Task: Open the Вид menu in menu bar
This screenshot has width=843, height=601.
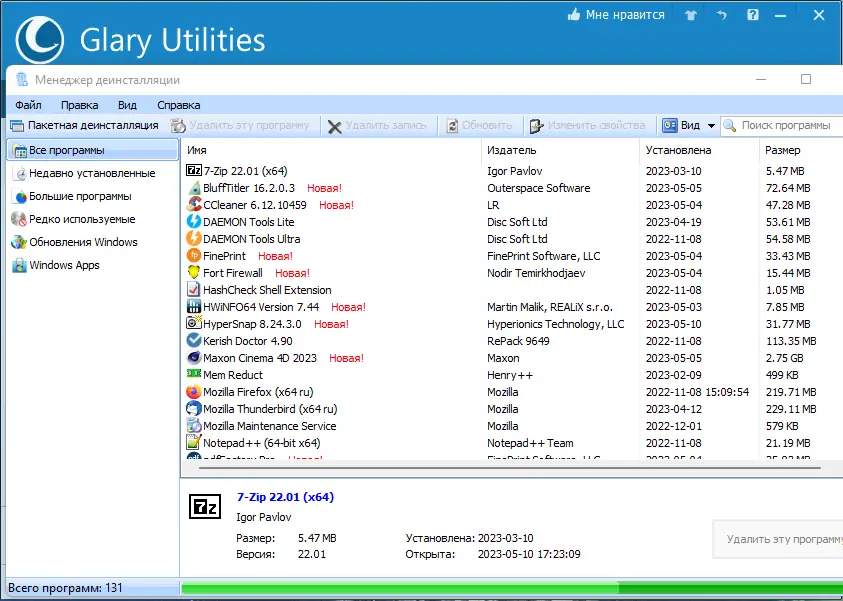Action: click(x=127, y=105)
